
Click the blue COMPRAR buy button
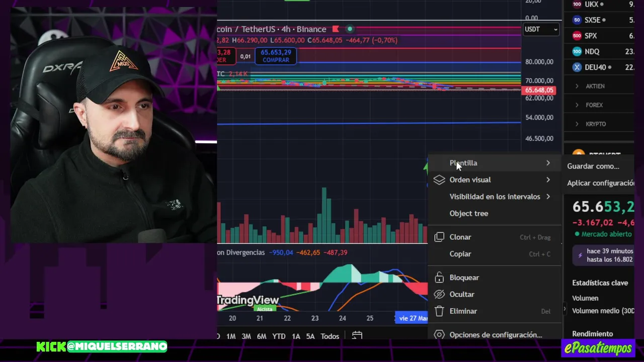(276, 56)
